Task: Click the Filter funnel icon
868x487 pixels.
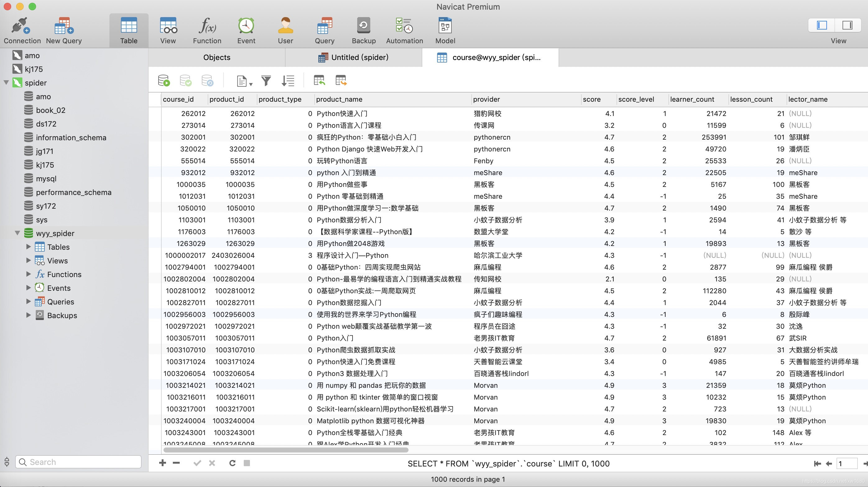Action: pos(266,81)
